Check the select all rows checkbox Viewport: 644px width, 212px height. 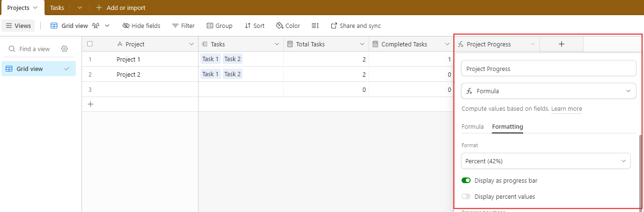pyautogui.click(x=90, y=44)
